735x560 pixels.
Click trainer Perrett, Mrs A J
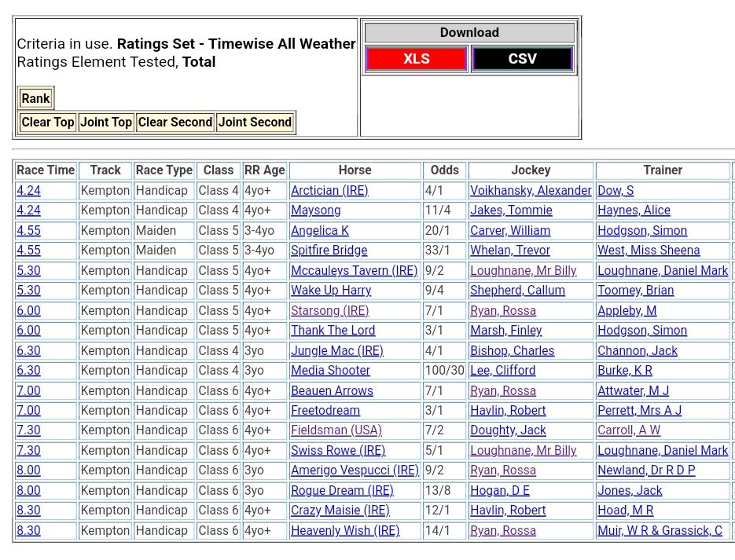(x=639, y=411)
